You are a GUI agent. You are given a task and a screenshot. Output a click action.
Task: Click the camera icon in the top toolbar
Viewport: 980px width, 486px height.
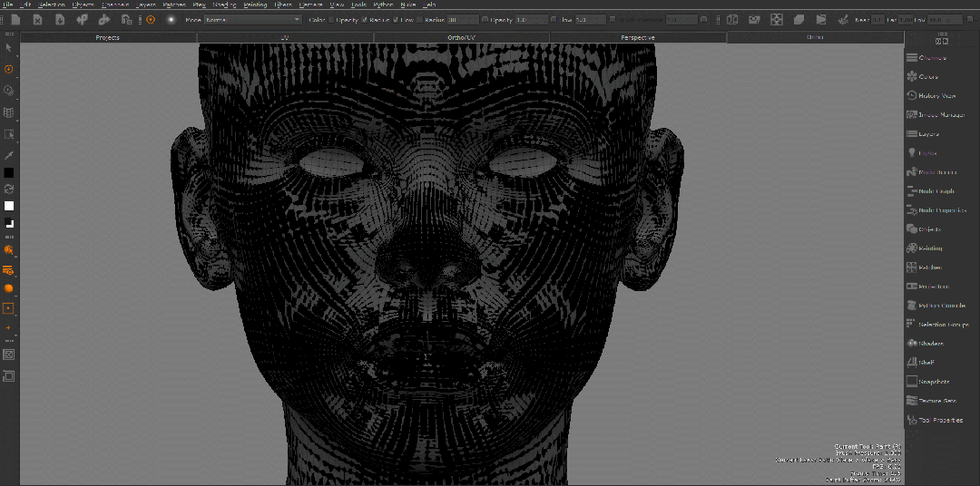[754, 20]
